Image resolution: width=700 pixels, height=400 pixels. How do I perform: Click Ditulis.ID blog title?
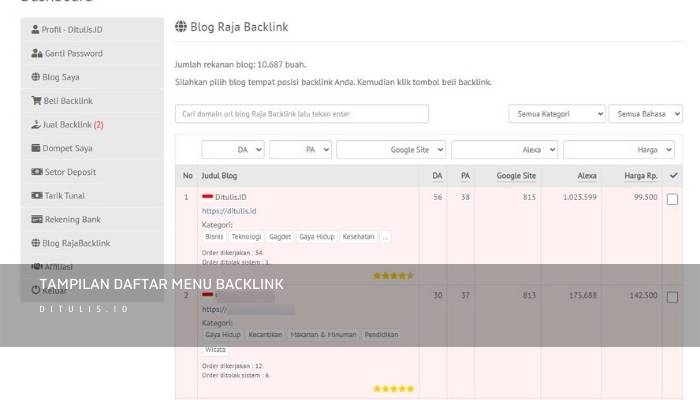230,197
